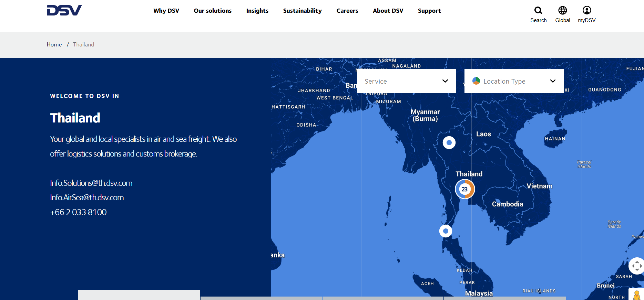Open the Why DSV menu
The width and height of the screenshot is (644, 300).
pyautogui.click(x=166, y=11)
